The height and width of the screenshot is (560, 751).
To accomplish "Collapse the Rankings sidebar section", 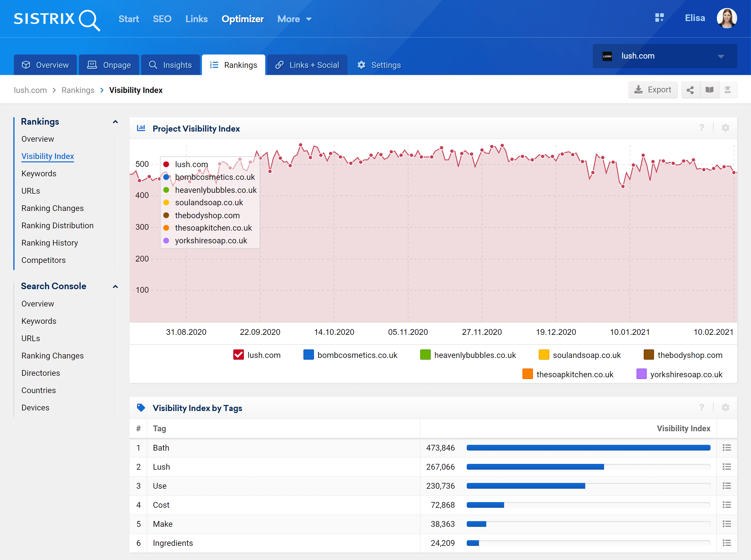I will (x=115, y=122).
